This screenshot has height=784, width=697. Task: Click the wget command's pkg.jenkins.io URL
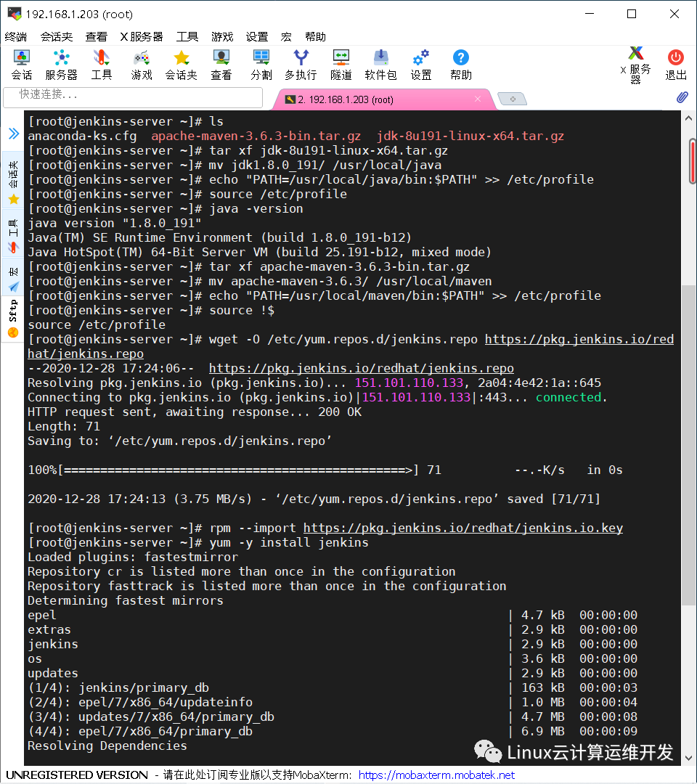pyautogui.click(x=579, y=339)
